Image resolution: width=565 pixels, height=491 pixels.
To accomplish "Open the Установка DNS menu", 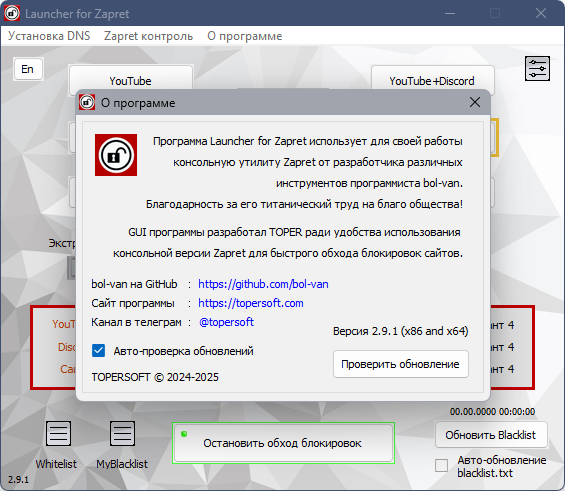I will 49,36.
